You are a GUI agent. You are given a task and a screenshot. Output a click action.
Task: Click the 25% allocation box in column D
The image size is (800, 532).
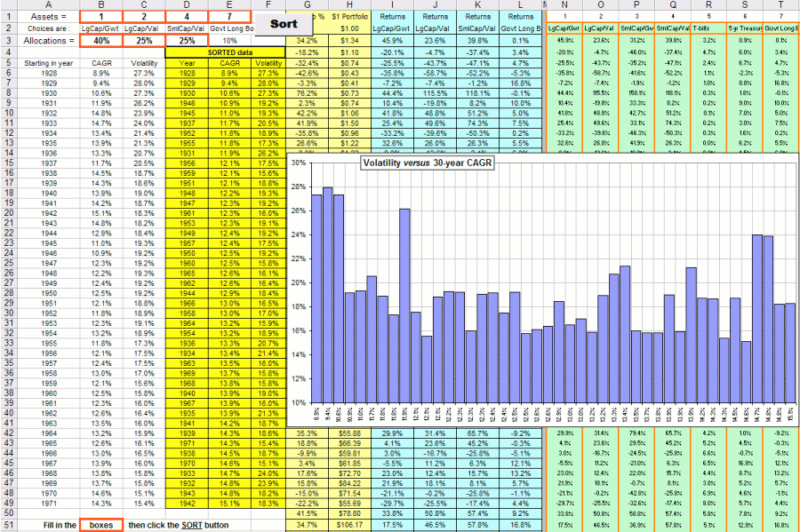pos(187,41)
